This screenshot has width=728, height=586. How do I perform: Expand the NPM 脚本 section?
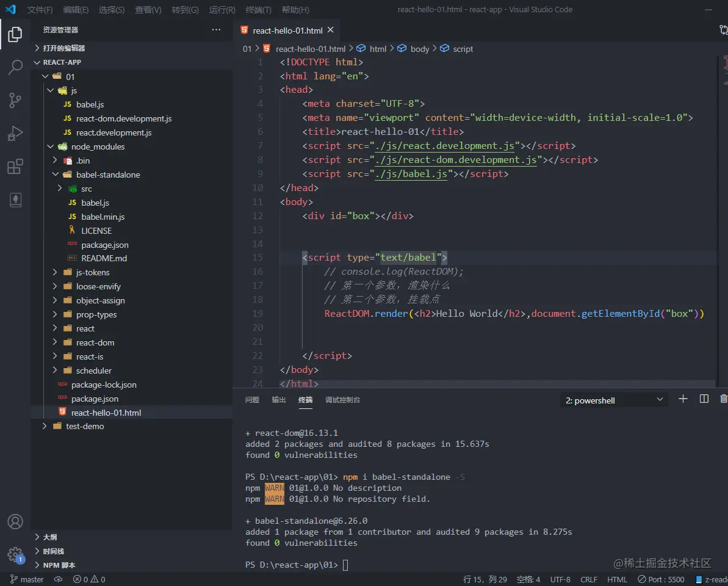(x=37, y=565)
